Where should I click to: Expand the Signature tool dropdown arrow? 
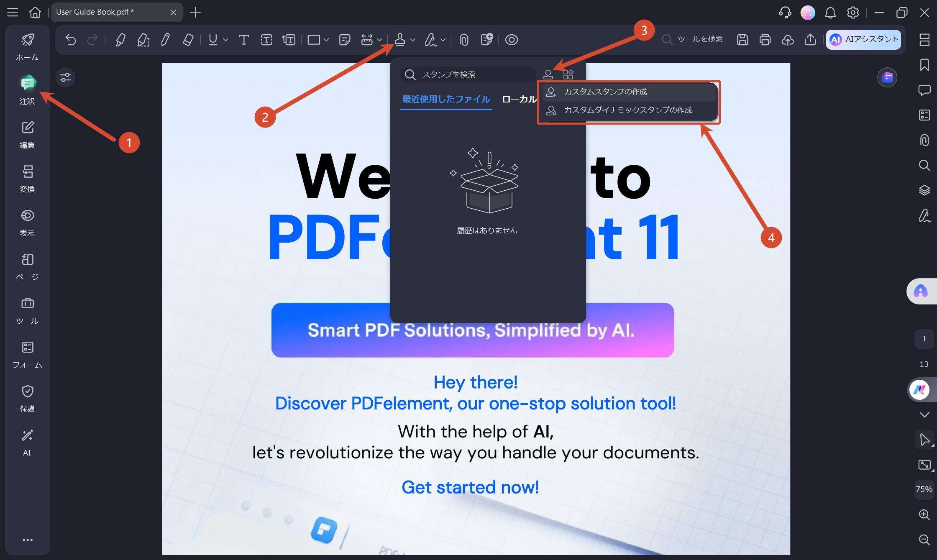[443, 40]
